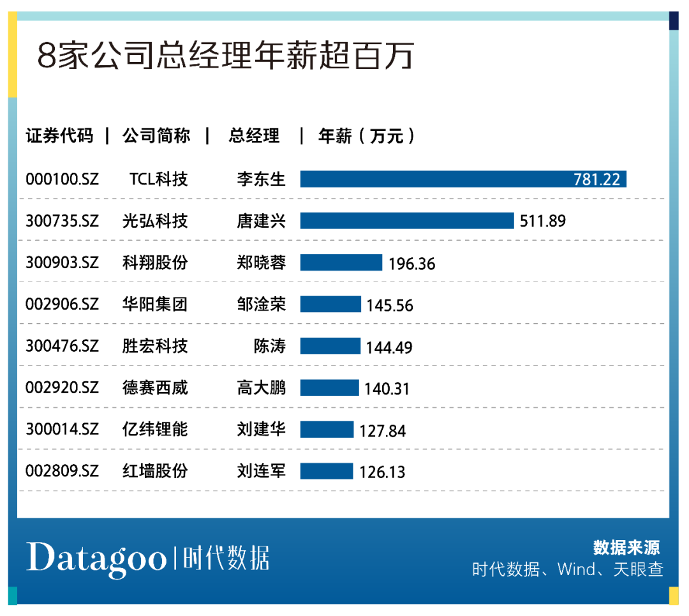Click the name 刘连军

pos(262,471)
